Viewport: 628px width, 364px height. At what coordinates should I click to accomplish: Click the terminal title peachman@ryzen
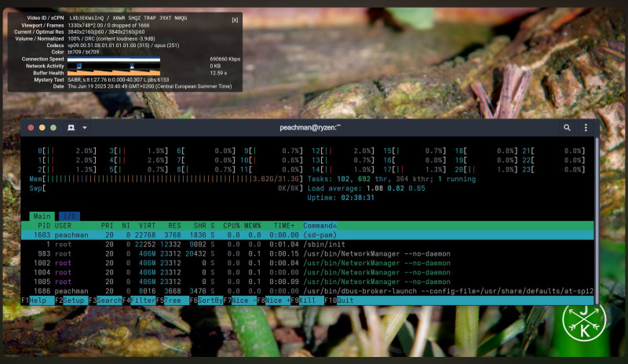coord(310,128)
